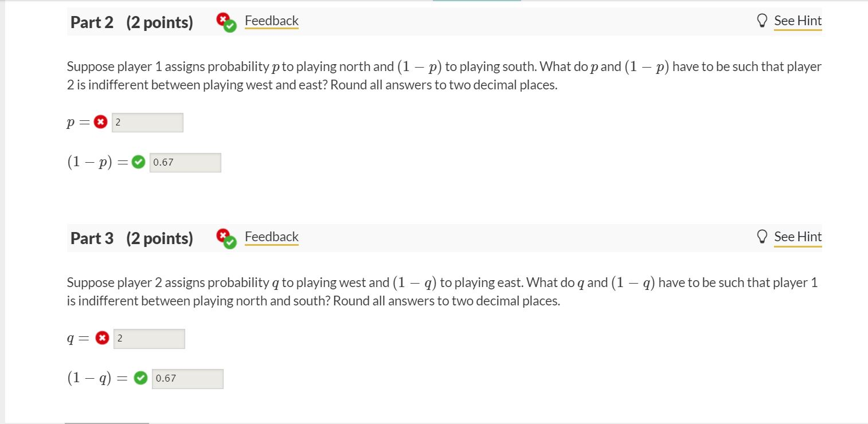Click the horizontal scrollbar at the bottom
This screenshot has height=424, width=868.
106,422
